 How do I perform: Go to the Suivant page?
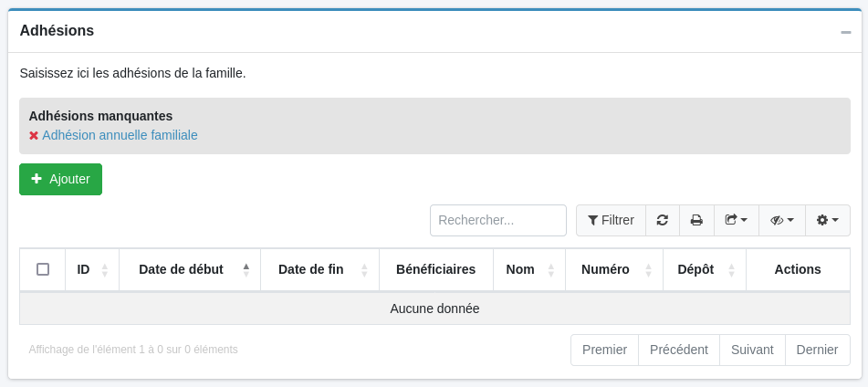click(752, 350)
